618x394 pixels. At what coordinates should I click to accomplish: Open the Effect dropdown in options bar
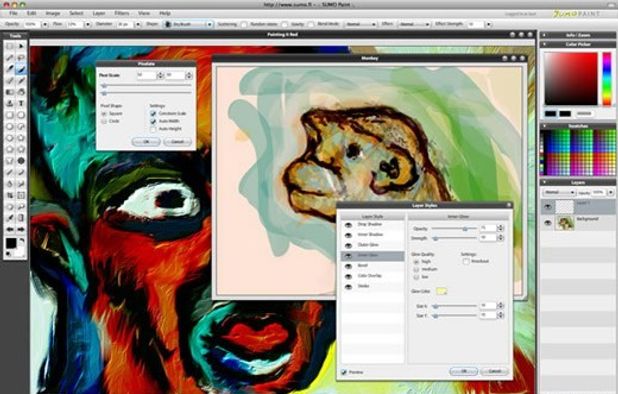[x=414, y=24]
